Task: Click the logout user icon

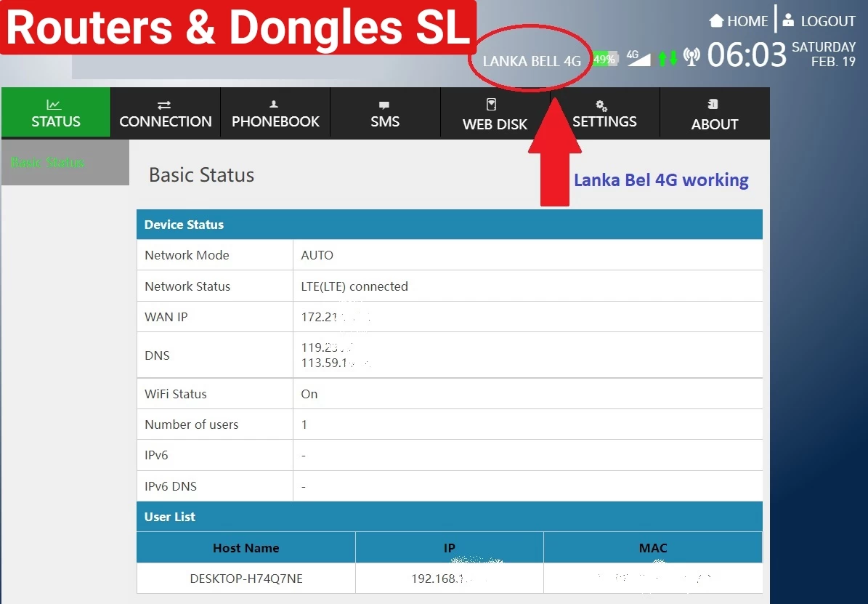Action: point(788,20)
